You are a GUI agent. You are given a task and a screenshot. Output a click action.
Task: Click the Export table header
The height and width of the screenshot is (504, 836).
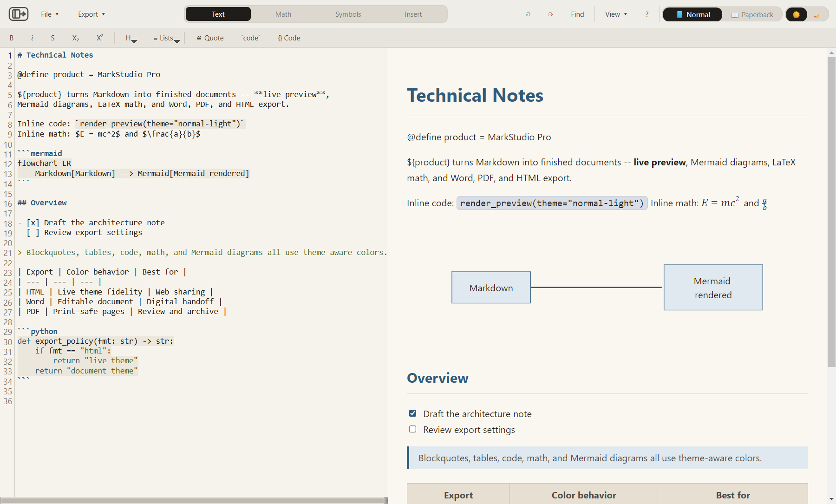pyautogui.click(x=458, y=495)
